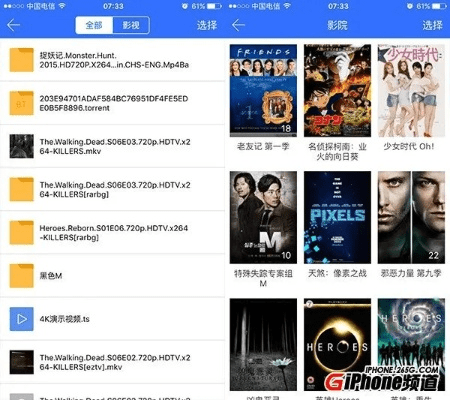
Task: Open the Walking.Dead.S06E03 mkv video thumbnail
Action: point(21,146)
